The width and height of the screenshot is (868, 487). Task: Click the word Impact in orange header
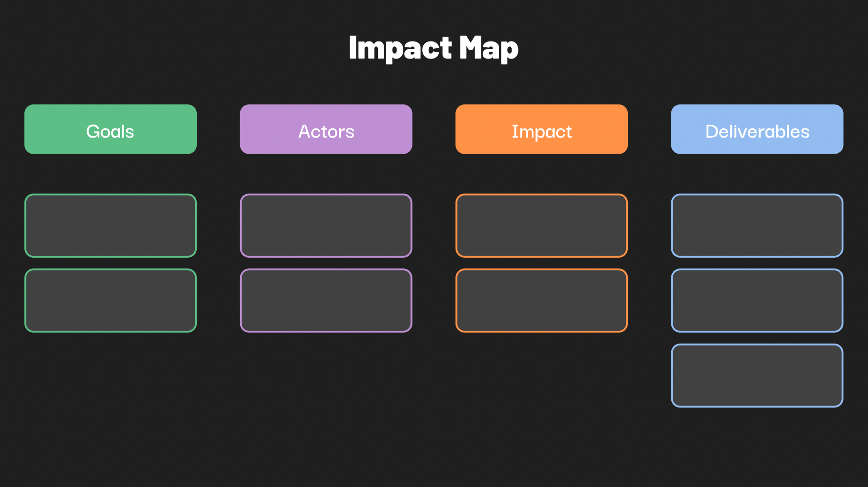(541, 132)
